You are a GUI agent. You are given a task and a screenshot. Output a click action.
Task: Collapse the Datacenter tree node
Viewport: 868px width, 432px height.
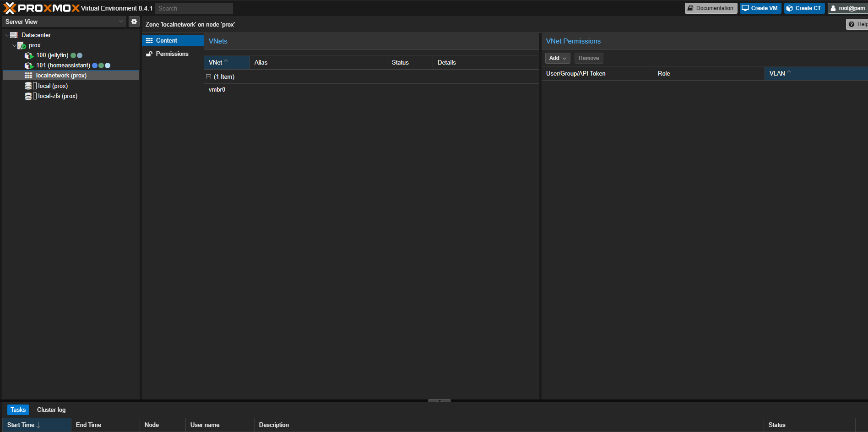(7, 35)
